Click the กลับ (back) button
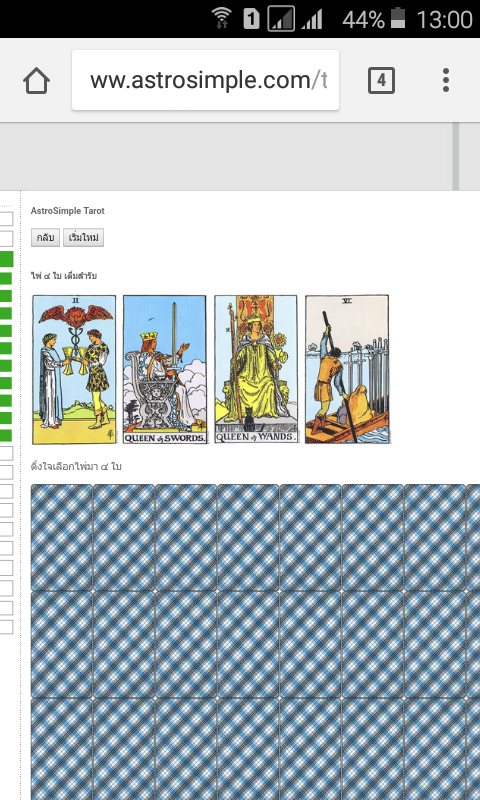The height and width of the screenshot is (800, 480). [45, 238]
